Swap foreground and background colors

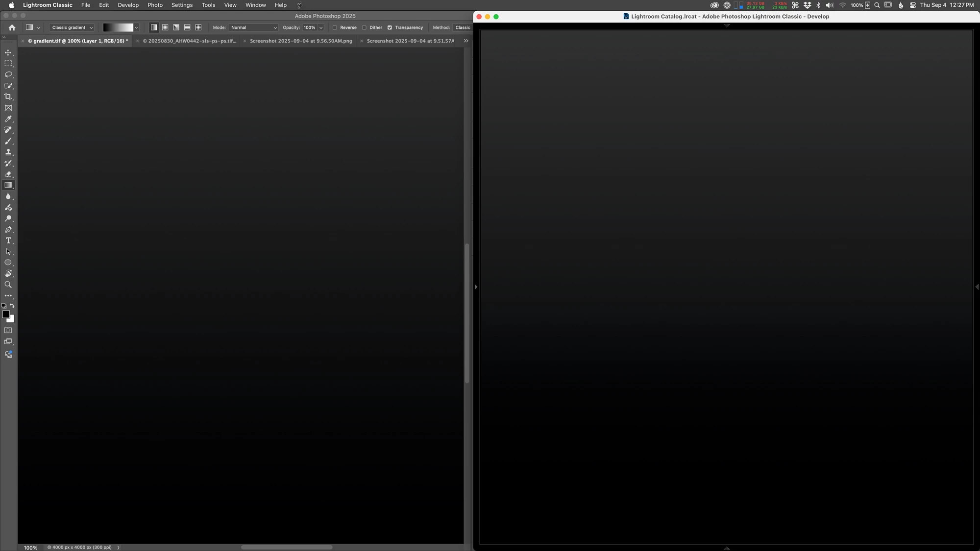(x=12, y=306)
